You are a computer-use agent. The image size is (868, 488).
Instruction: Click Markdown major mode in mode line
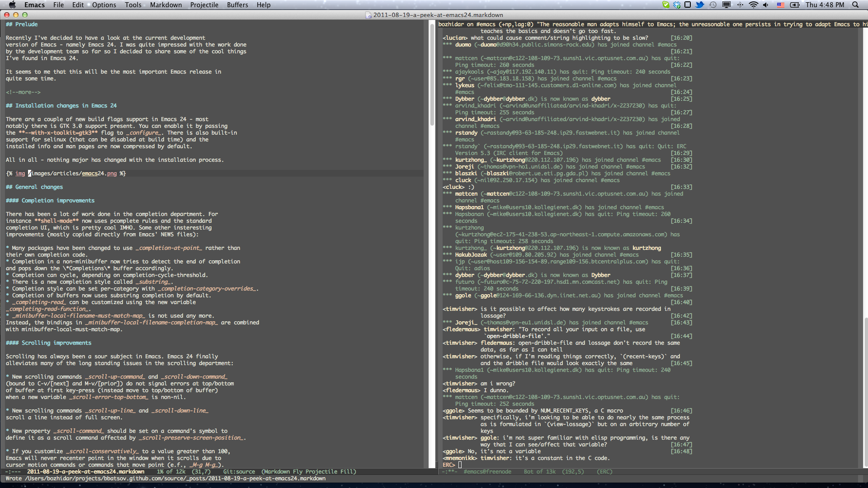click(278, 472)
